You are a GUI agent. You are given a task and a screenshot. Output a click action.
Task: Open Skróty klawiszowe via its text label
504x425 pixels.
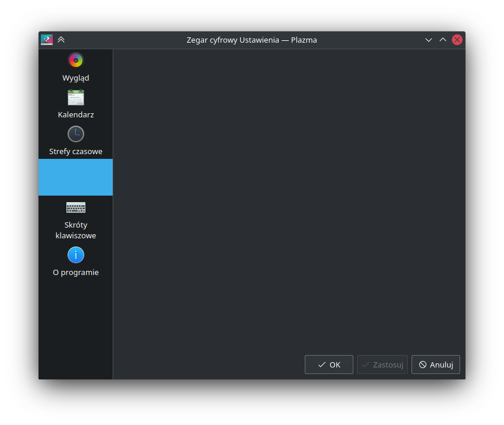click(x=75, y=230)
